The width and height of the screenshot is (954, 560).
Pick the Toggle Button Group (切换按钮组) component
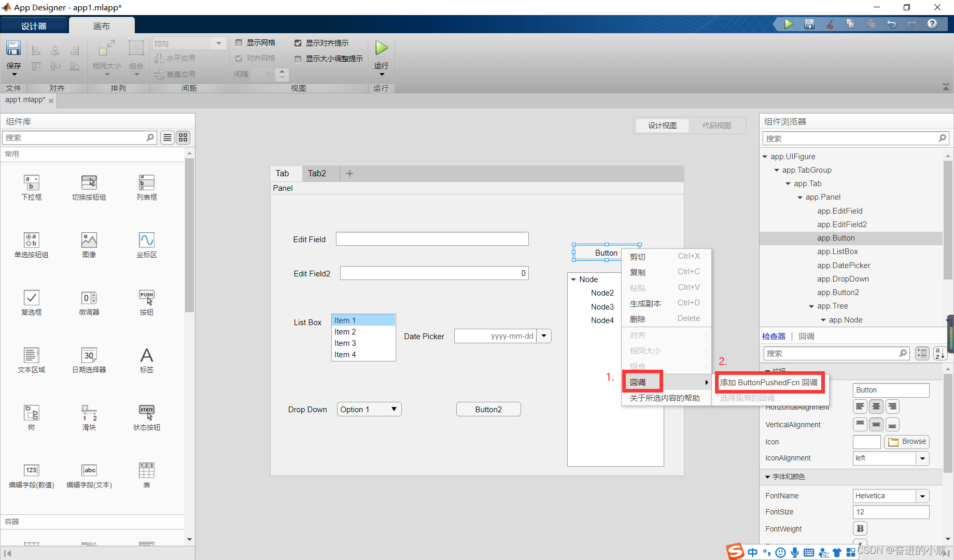click(89, 183)
